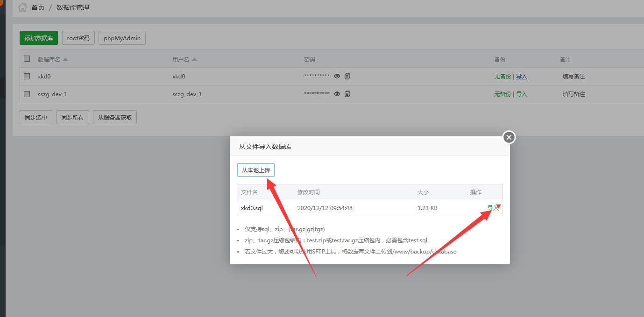Click the 添加数据库 button
This screenshot has width=644, height=317.
pyautogui.click(x=39, y=38)
